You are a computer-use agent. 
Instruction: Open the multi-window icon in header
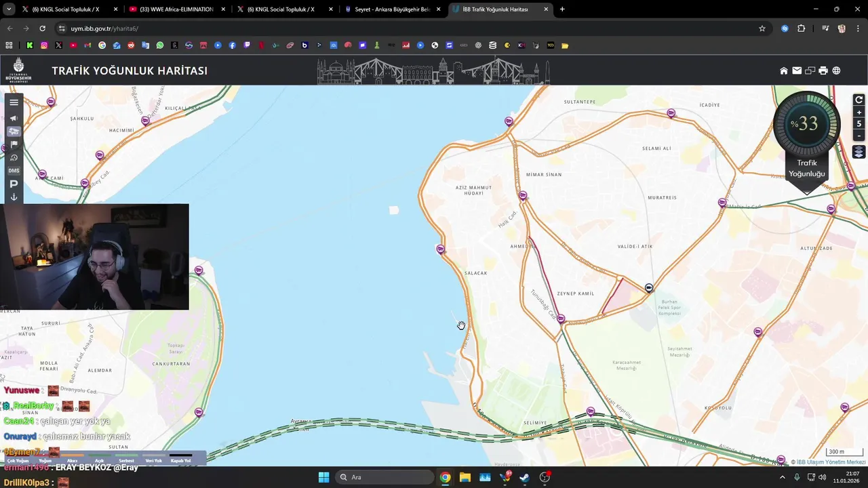810,70
